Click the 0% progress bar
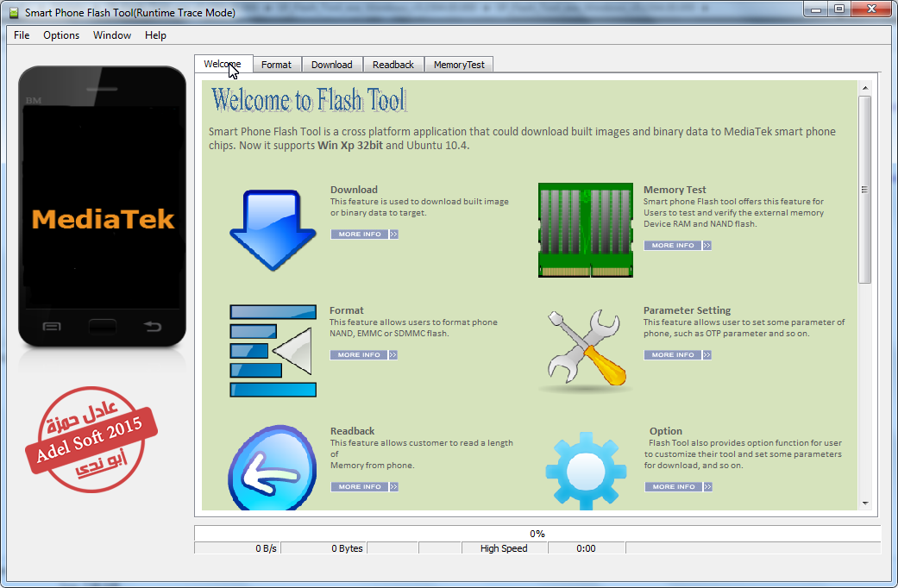 (537, 534)
